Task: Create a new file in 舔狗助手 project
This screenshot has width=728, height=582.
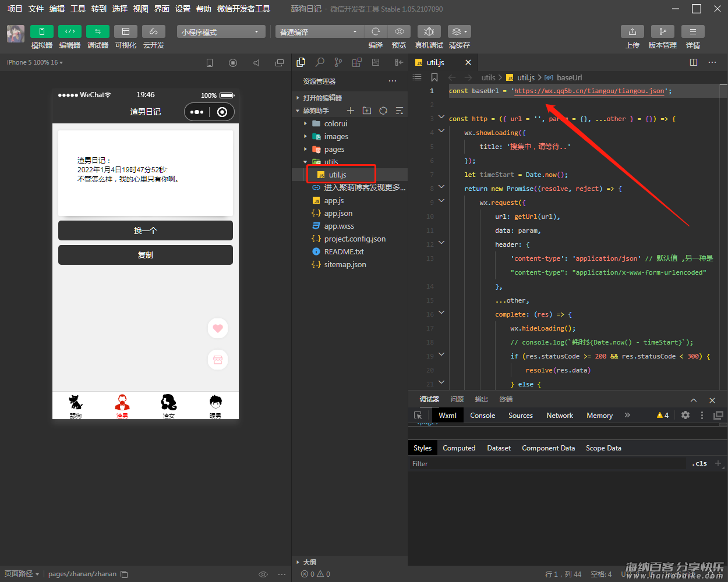Action: [x=351, y=111]
